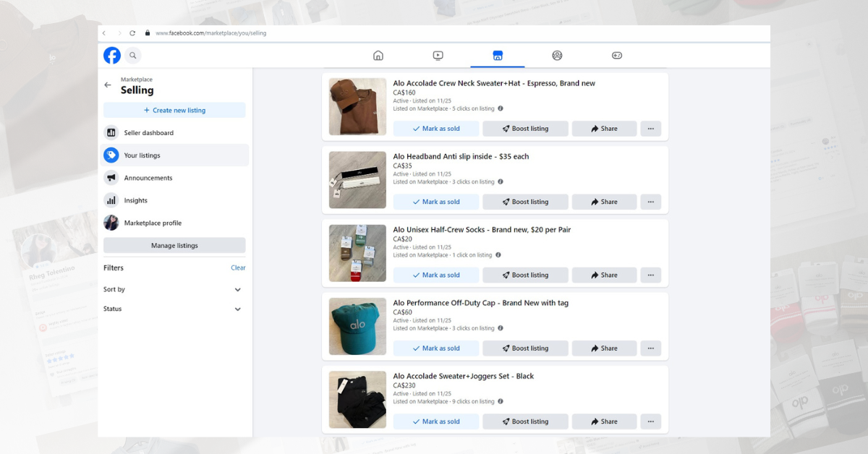Click the Insights bar chart icon
Screen dimensions: 868x454
pyautogui.click(x=111, y=200)
